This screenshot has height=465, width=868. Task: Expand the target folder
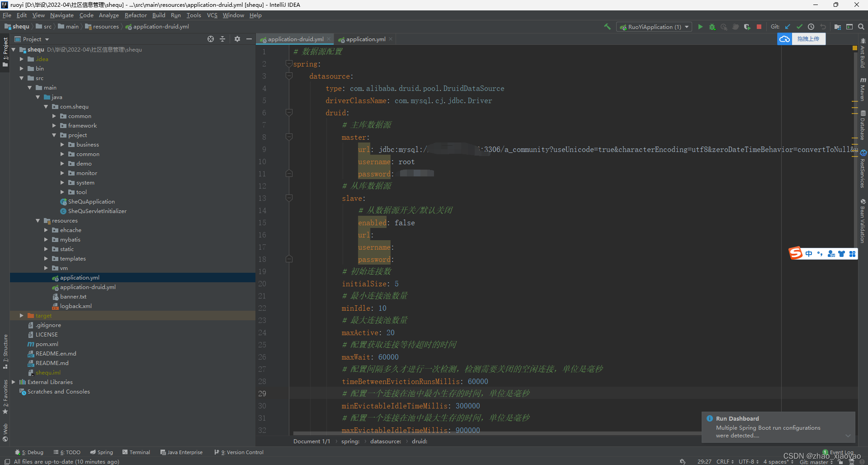tap(21, 316)
